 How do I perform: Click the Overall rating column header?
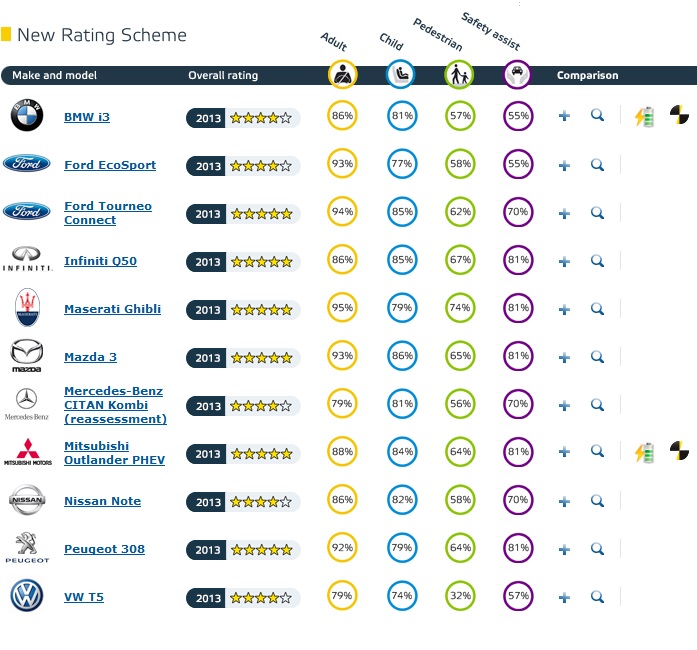click(x=223, y=75)
